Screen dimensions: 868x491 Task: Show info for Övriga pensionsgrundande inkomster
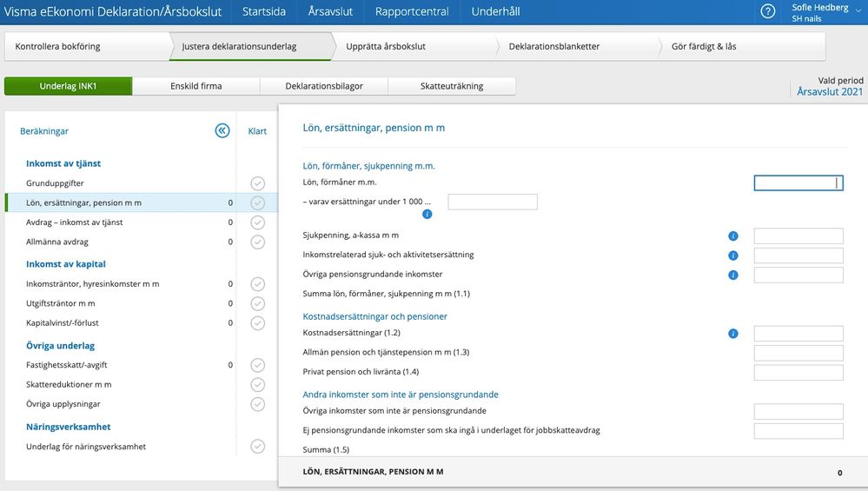coord(732,275)
